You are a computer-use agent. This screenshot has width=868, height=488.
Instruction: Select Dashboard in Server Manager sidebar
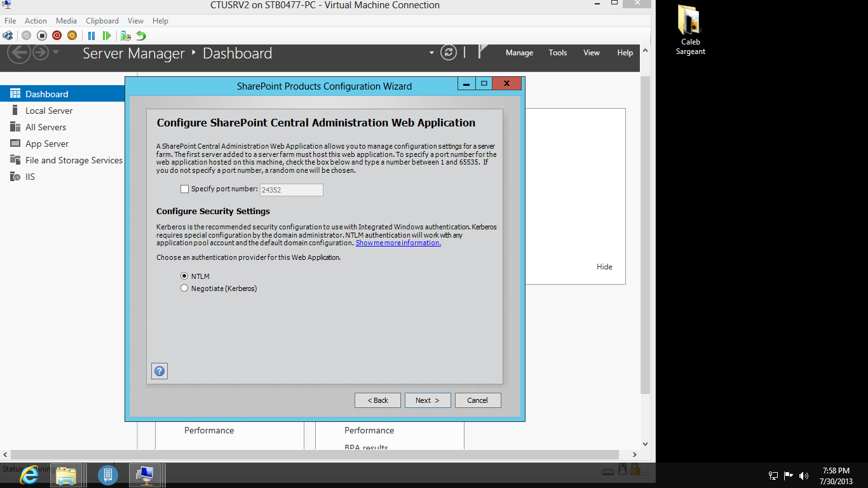pyautogui.click(x=62, y=94)
